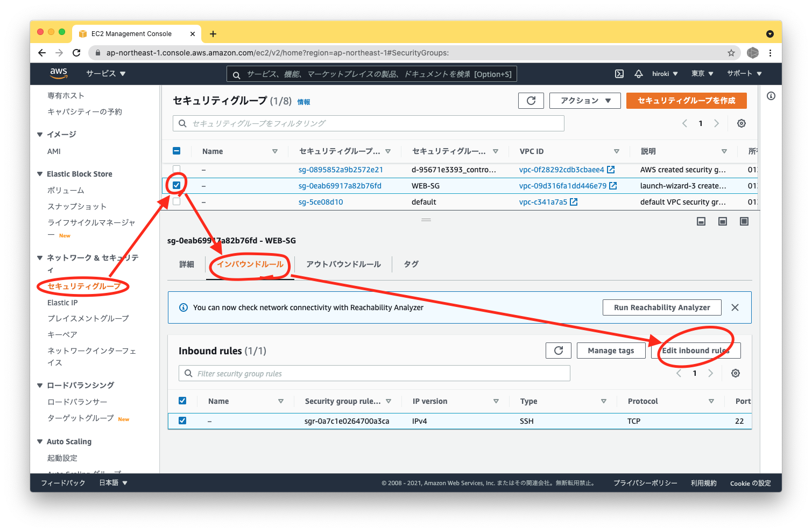
Task: Click セキュリティグループを作成 button
Action: [x=687, y=101]
